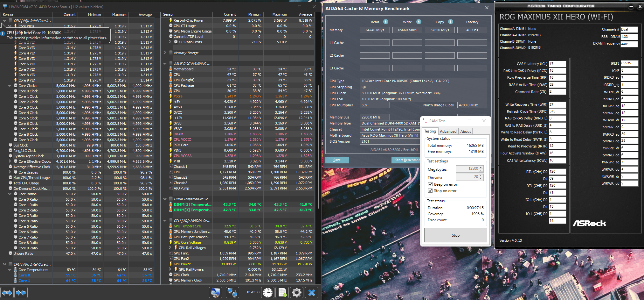644x300 pixels.
Task: Collapse the Core Clocks tree node
Action: coord(10,86)
